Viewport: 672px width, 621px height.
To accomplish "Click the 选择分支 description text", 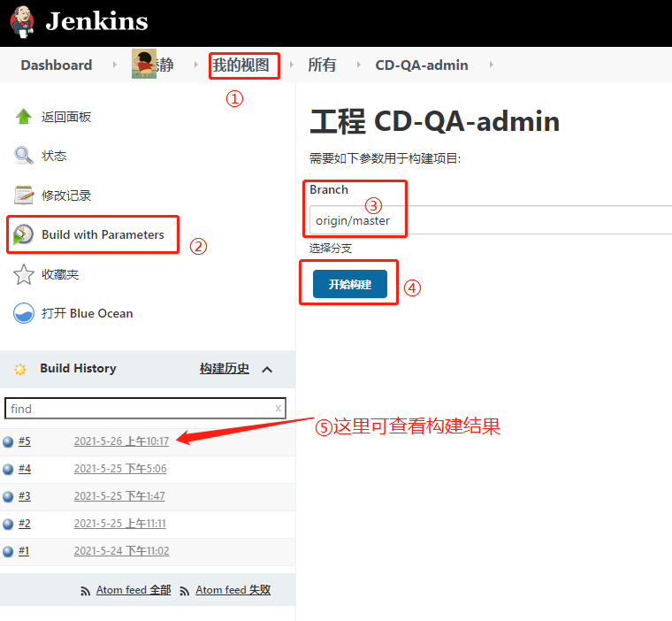I will [x=331, y=249].
